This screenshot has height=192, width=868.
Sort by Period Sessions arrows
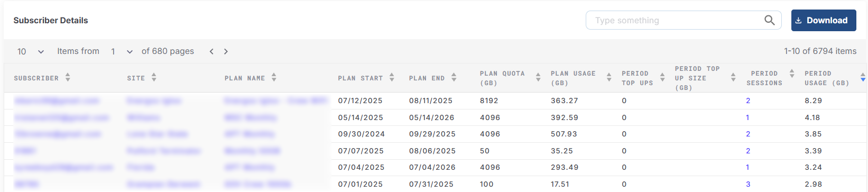pyautogui.click(x=792, y=74)
